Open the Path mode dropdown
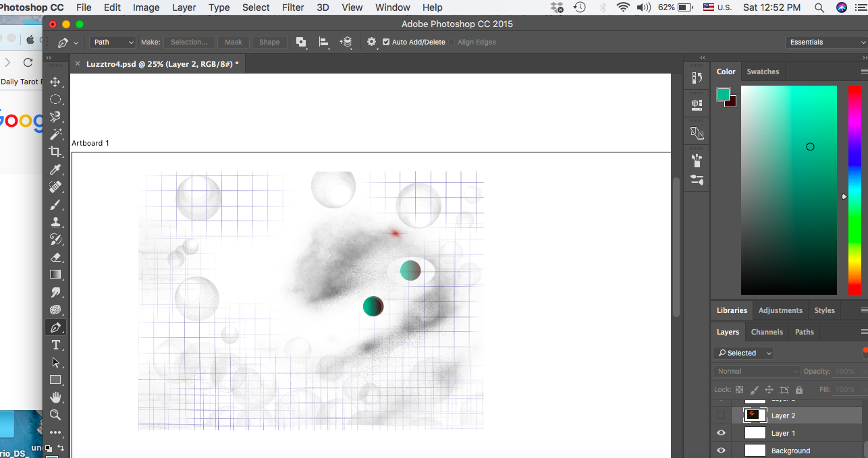The height and width of the screenshot is (458, 868). point(112,42)
